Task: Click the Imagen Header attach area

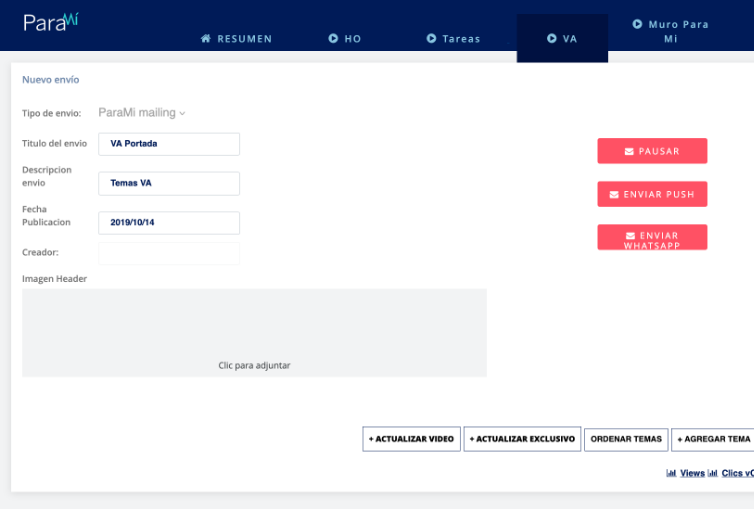Action: pos(254,333)
